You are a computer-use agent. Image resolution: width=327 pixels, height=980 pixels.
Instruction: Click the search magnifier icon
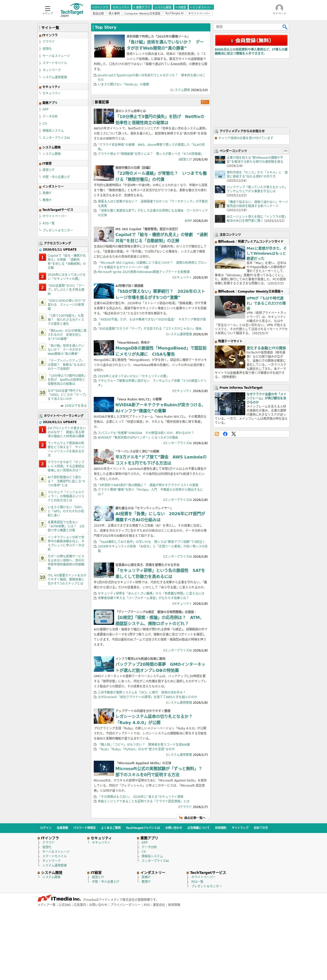[284, 27]
